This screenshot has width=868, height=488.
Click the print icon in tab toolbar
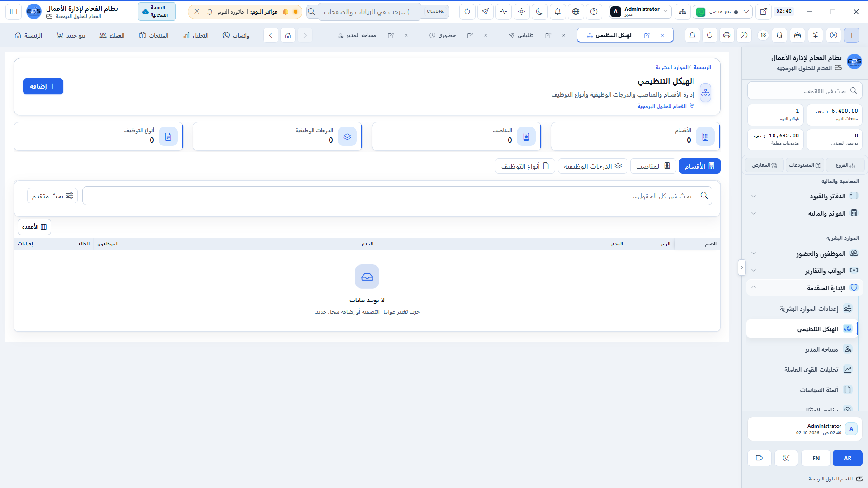tap(726, 35)
